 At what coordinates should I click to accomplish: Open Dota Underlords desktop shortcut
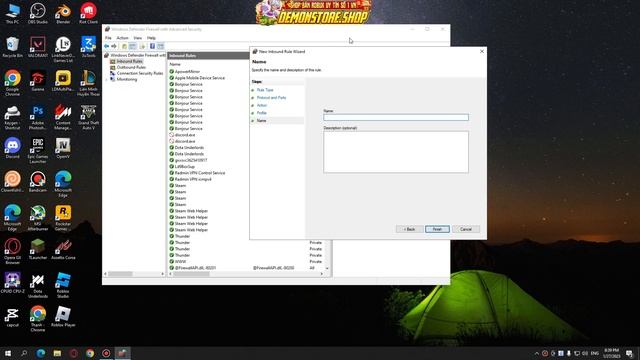coord(38,285)
